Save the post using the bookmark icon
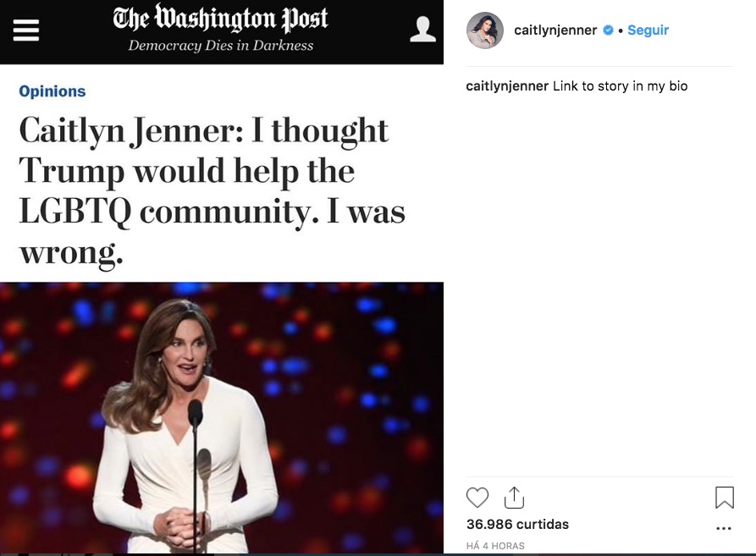Viewport: 756px width, 556px height. tap(724, 498)
